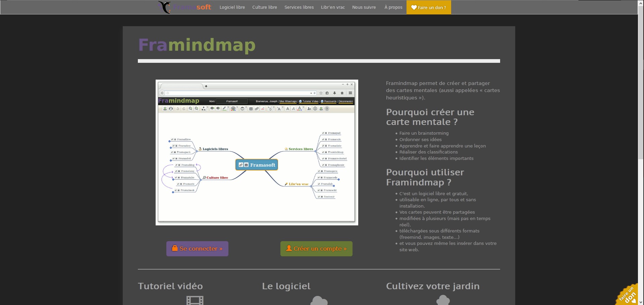Click Apprendre et faire apprendre une leçon
Image resolution: width=644 pixels, height=305 pixels.
[x=442, y=146]
